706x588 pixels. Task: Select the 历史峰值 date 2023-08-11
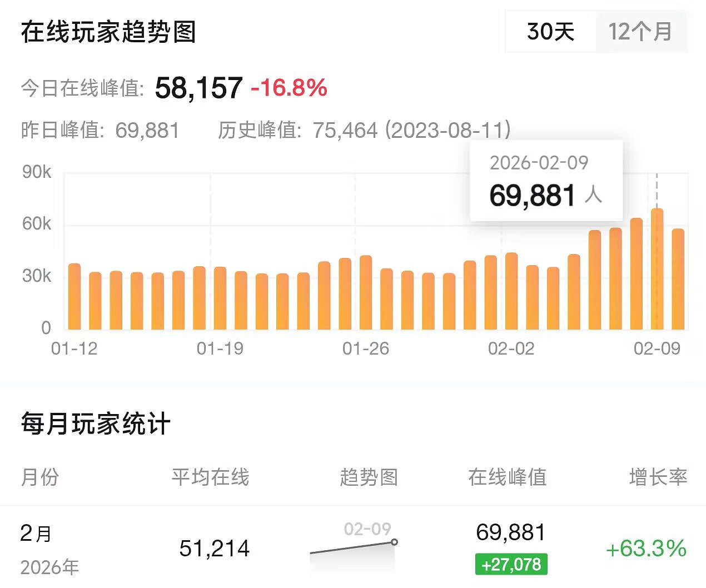[x=448, y=130]
